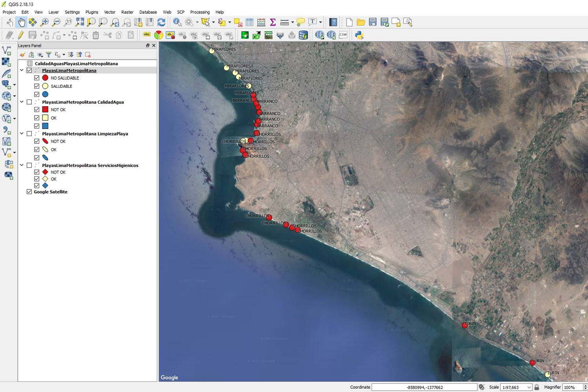Screen dimensions: 588x392
Task: Open Select Features tool dropdown arrow
Action: pos(213,22)
